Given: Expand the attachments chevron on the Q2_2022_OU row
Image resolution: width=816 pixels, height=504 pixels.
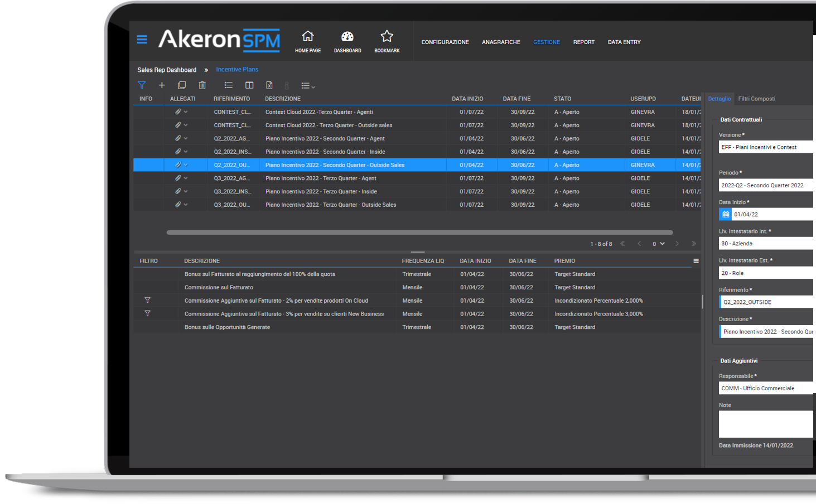Looking at the screenshot, I should click(186, 164).
